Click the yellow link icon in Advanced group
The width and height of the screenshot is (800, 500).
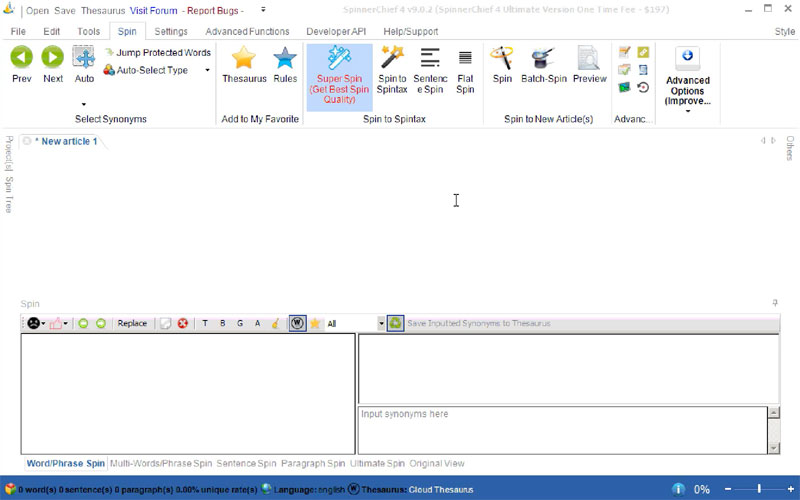pyautogui.click(x=643, y=52)
